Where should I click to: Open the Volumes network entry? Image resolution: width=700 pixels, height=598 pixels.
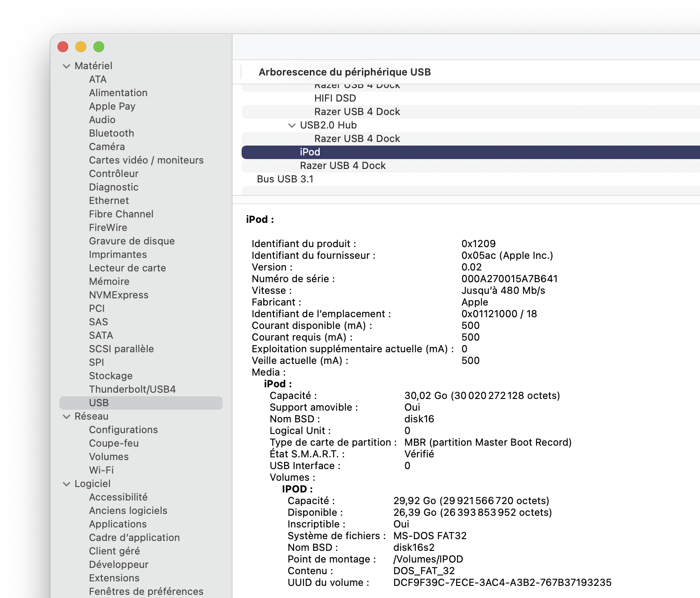coord(109,457)
